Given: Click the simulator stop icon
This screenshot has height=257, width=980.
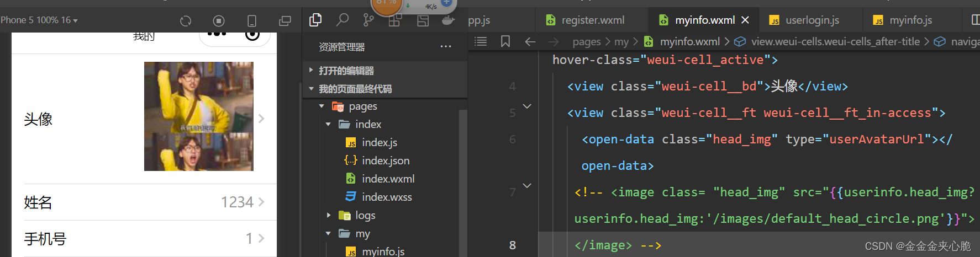Looking at the screenshot, I should click(x=219, y=21).
